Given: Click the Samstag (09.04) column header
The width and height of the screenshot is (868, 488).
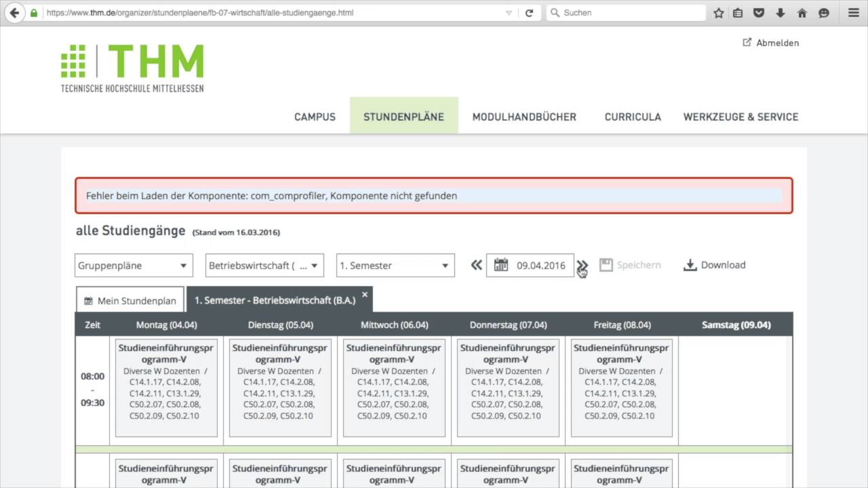Looking at the screenshot, I should [736, 325].
